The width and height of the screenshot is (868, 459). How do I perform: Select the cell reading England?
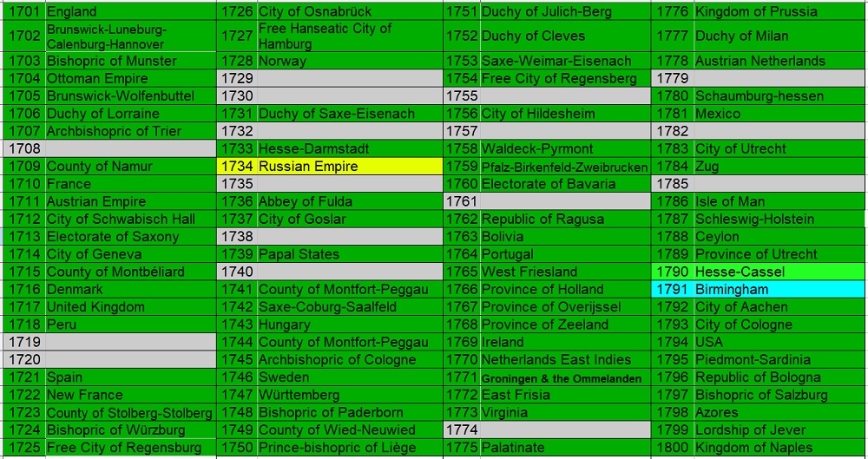(131, 11)
